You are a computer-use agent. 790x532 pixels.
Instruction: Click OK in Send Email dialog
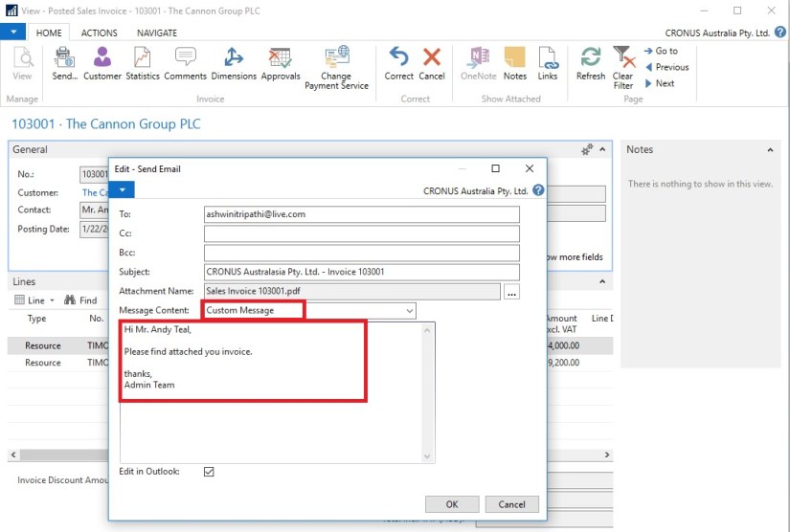pos(452,504)
